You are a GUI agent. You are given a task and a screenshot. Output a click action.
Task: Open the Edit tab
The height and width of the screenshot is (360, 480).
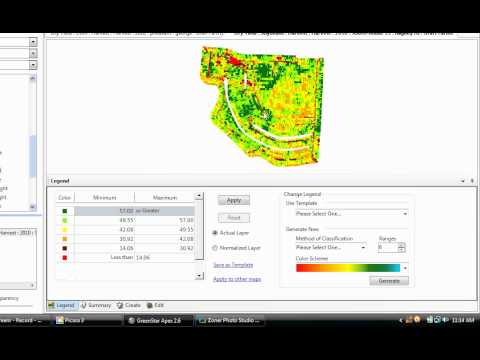(x=155, y=305)
